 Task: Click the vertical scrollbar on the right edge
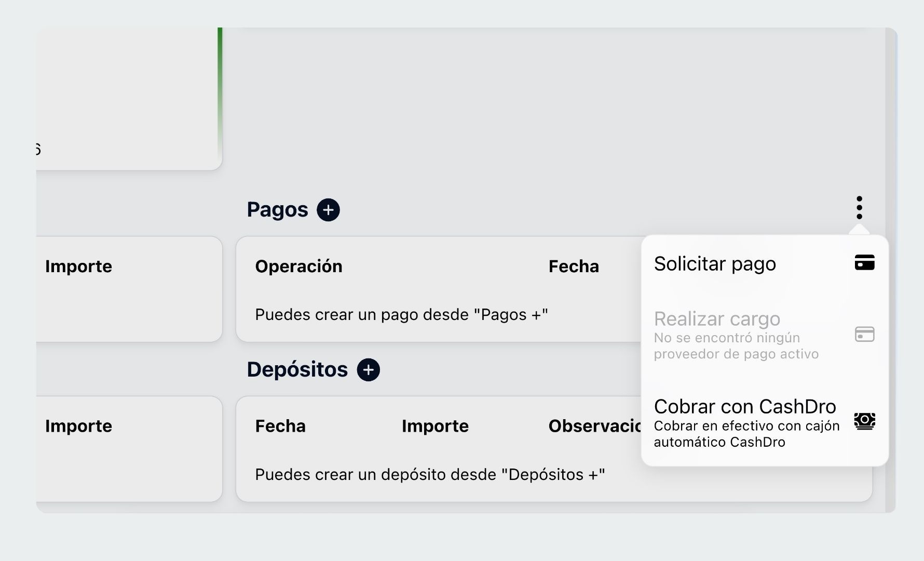891,270
